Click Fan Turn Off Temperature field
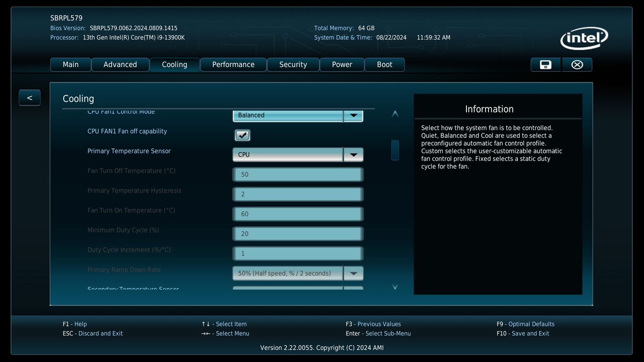This screenshot has height=362, width=644. [298, 174]
